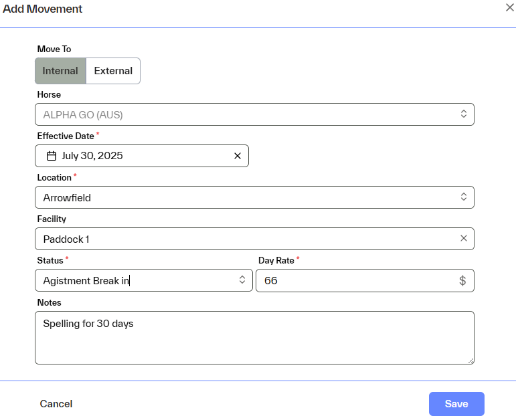
Task: Click the July 30, 2025 date text
Action: 92,156
